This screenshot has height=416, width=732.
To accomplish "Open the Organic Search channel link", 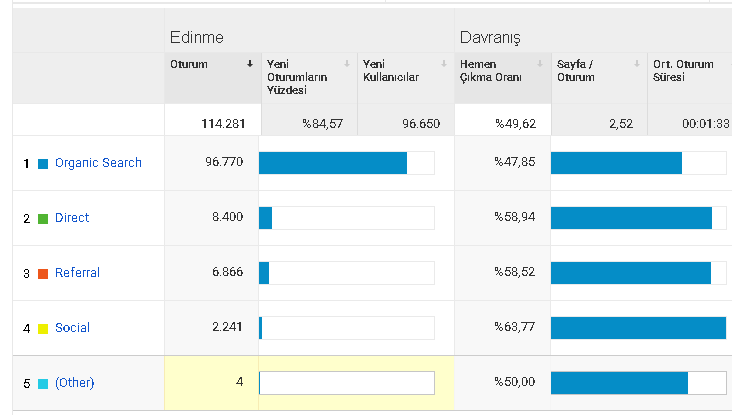I will pyautogui.click(x=98, y=163).
